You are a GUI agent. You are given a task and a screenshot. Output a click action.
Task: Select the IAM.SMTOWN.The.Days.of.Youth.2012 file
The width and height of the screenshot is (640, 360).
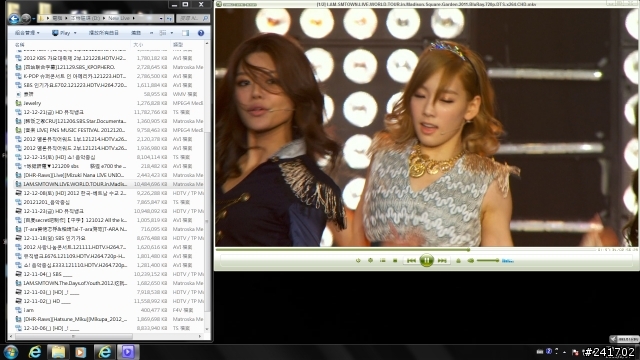click(109, 283)
